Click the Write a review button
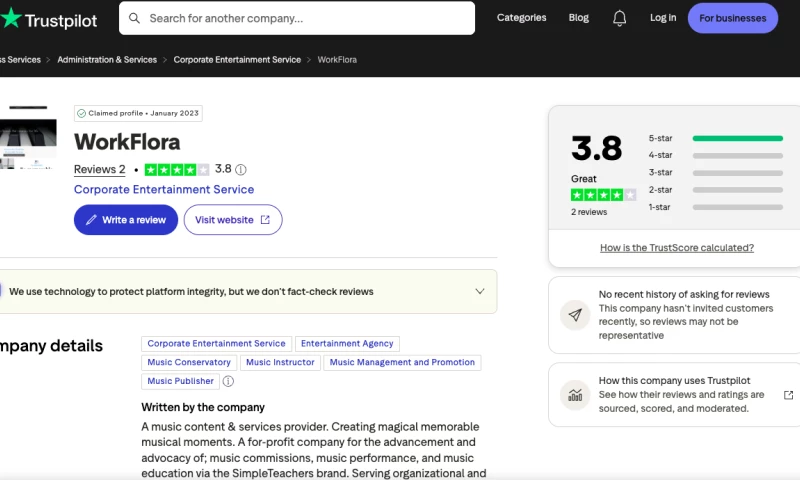 (126, 220)
